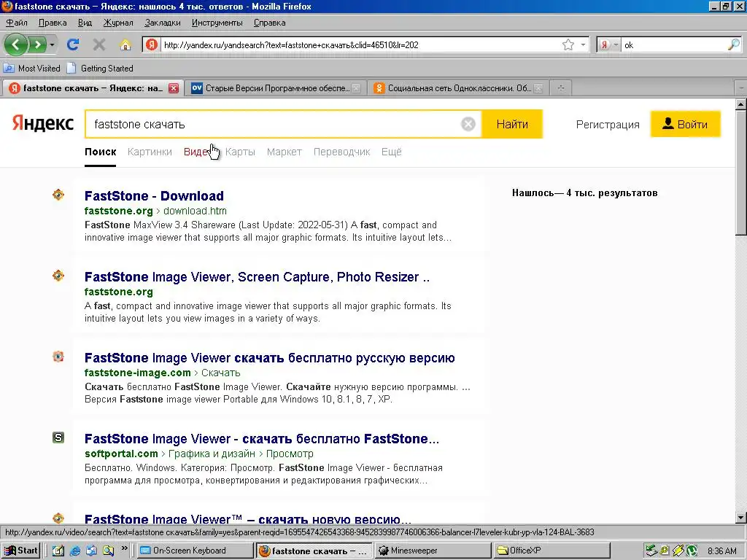Open the Журнал menu

point(118,23)
